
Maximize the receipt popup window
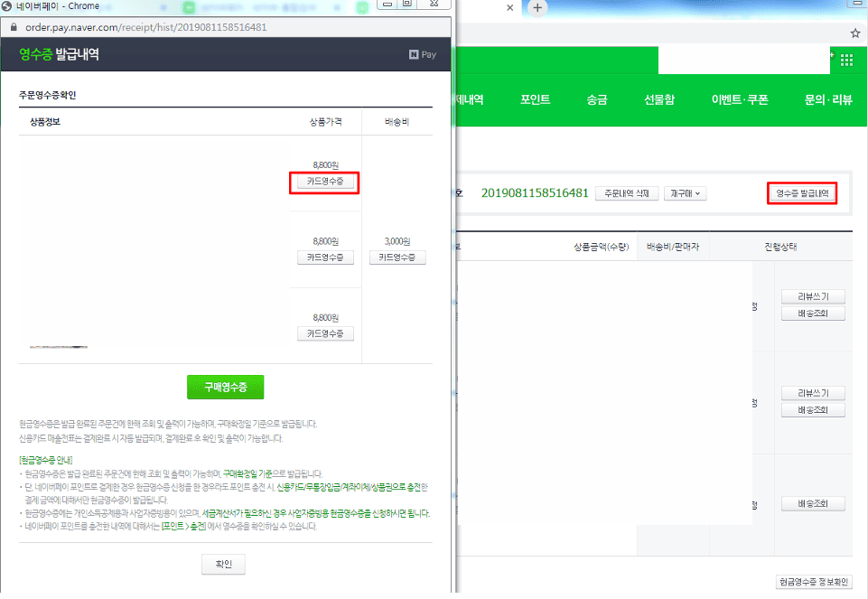407,4
